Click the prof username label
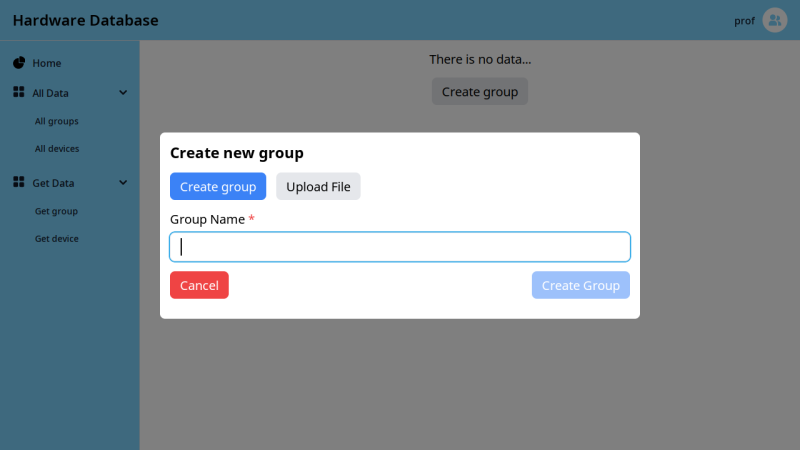The height and width of the screenshot is (450, 800). [744, 21]
